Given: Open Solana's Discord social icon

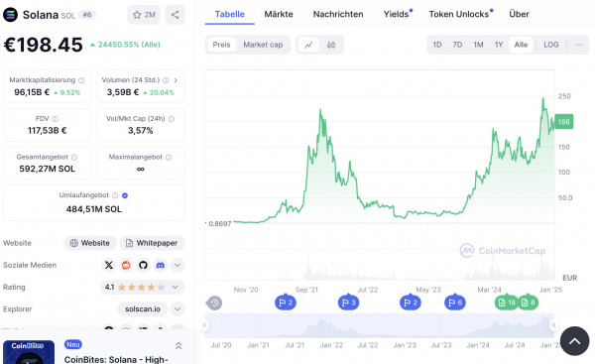Looking at the screenshot, I should point(161,265).
